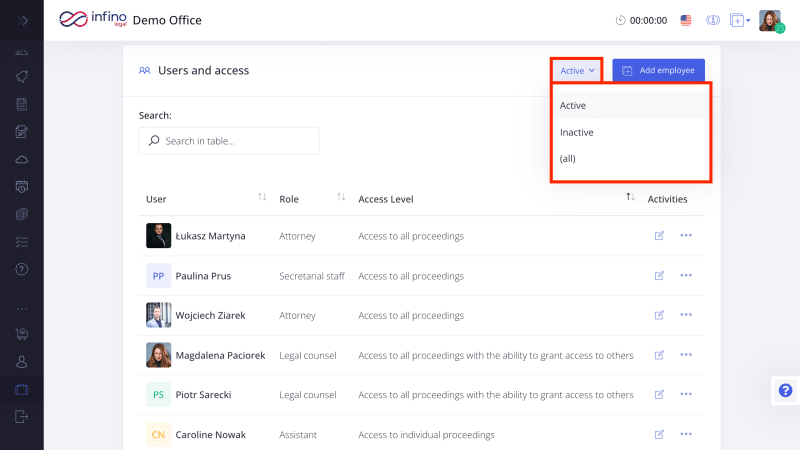Collapse the Active status filter dropdown

pos(578,71)
